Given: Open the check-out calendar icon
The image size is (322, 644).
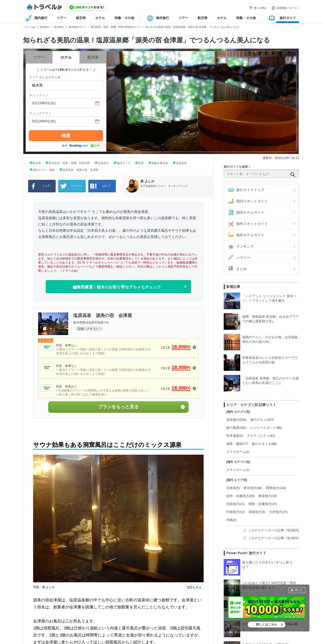Looking at the screenshot, I should [x=97, y=121].
